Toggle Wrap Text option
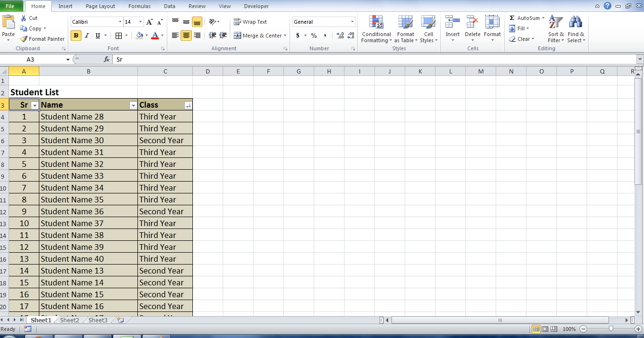This screenshot has width=644, height=338. (250, 22)
